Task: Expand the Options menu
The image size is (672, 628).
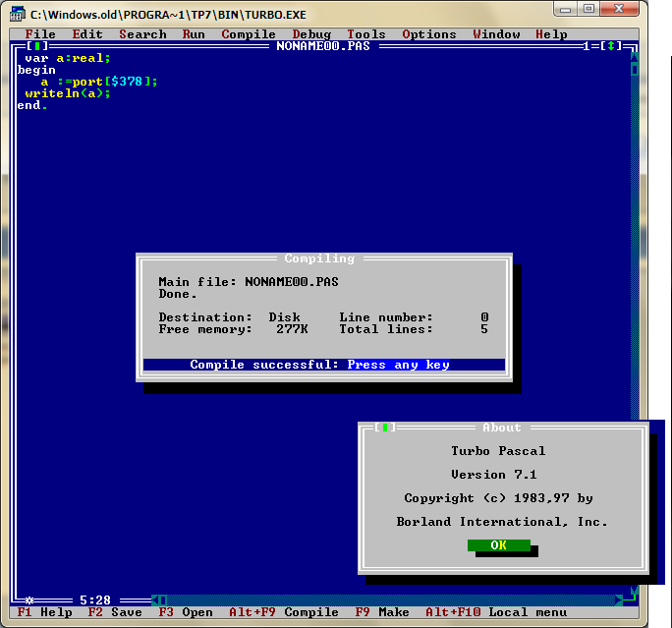Action: (x=429, y=34)
